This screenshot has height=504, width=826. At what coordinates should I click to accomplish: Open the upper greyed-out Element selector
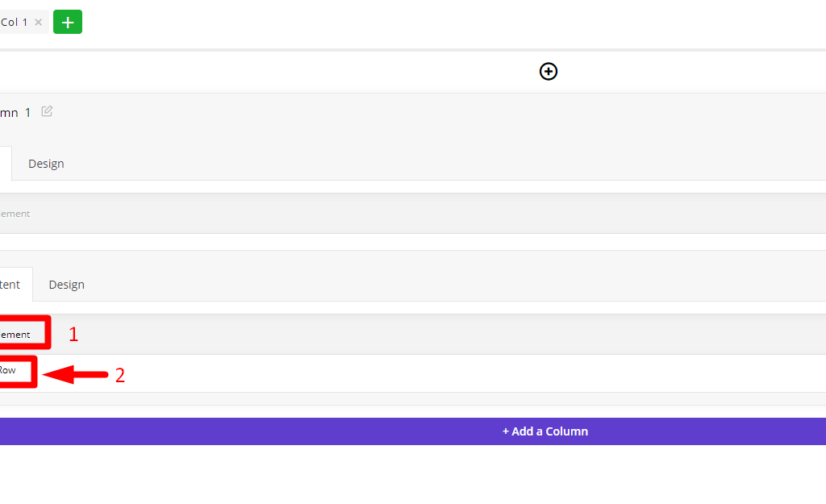[15, 213]
